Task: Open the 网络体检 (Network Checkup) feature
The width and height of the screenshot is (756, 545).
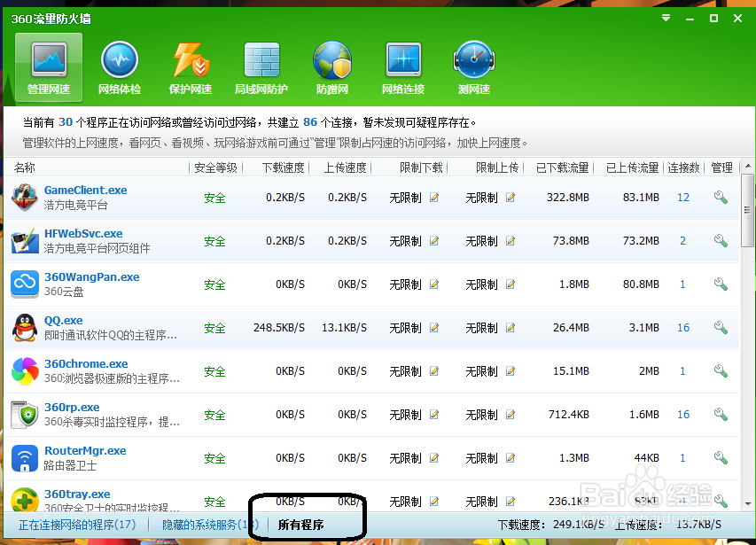Action: point(120,66)
